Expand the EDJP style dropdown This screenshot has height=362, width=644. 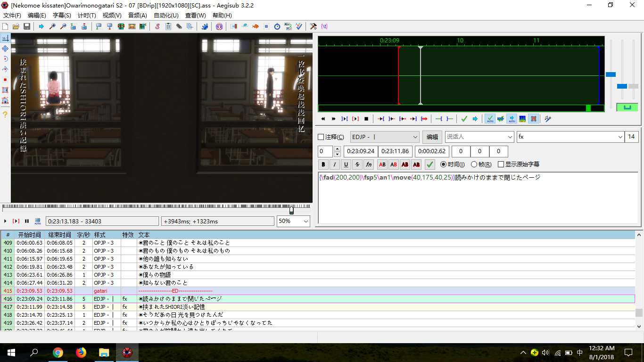coord(415,137)
